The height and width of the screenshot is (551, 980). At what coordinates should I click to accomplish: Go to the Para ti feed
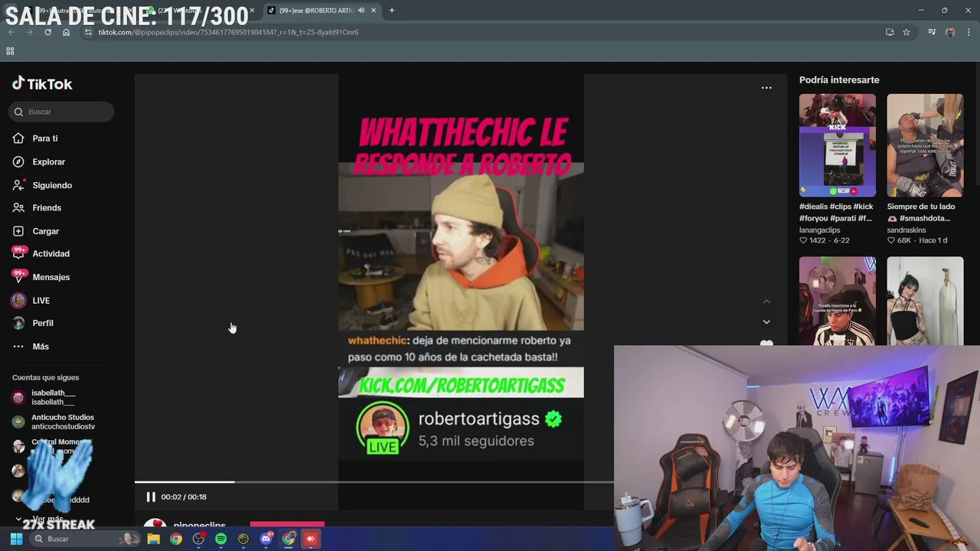(x=44, y=139)
